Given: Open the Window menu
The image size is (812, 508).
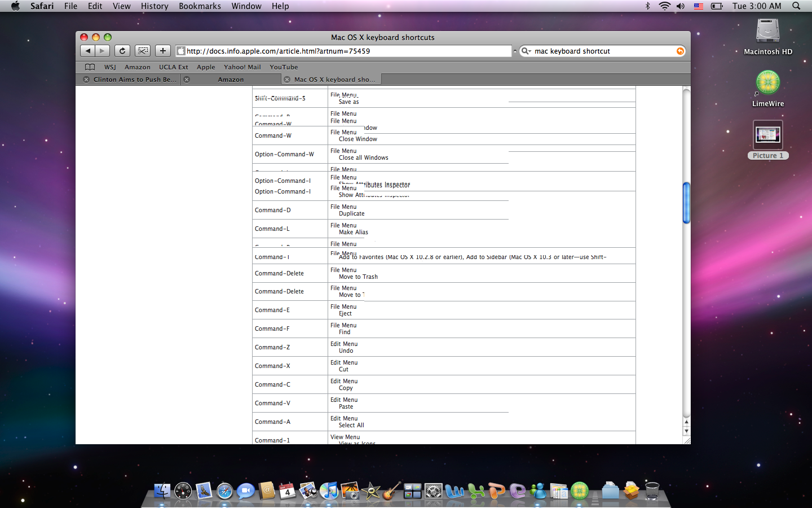Looking at the screenshot, I should [246, 6].
